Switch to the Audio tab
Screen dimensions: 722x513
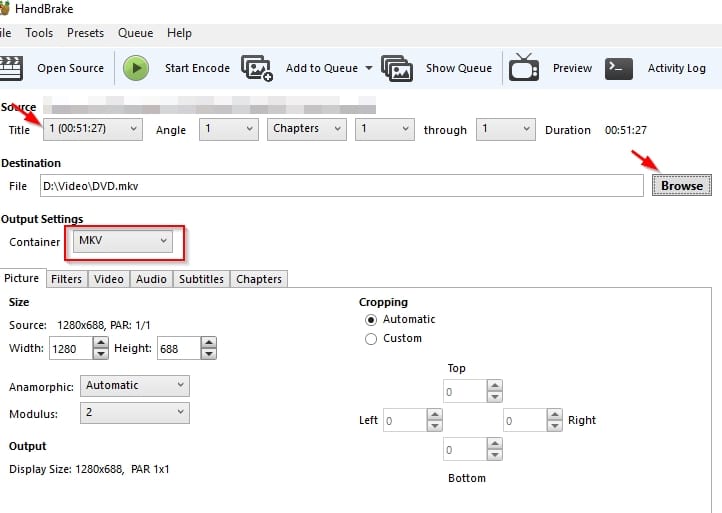pyautogui.click(x=151, y=279)
